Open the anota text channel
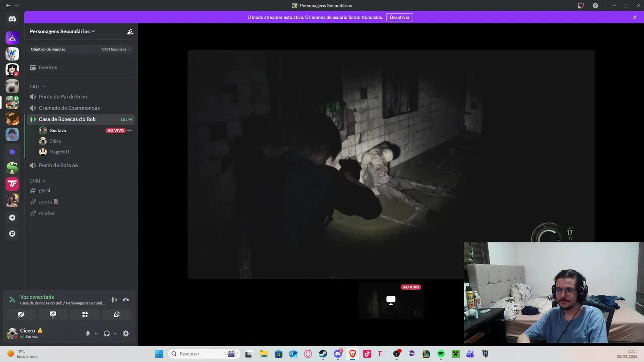The height and width of the screenshot is (362, 644). click(x=80, y=202)
